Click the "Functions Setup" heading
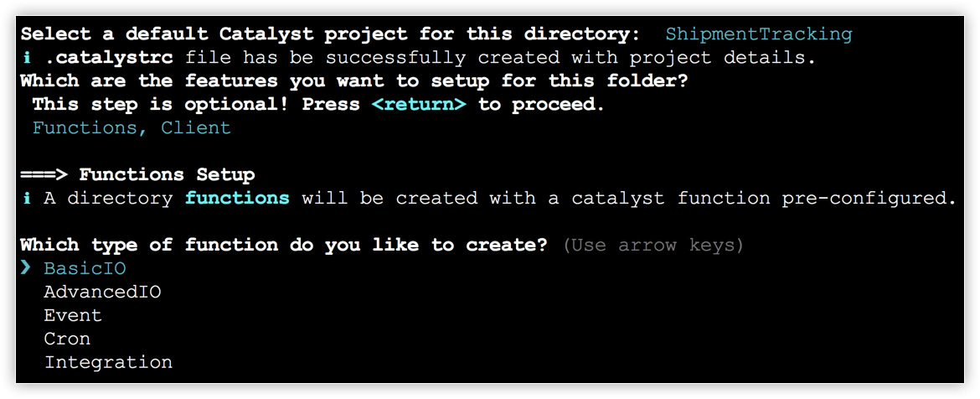This screenshot has height=399, width=980. pos(167,175)
